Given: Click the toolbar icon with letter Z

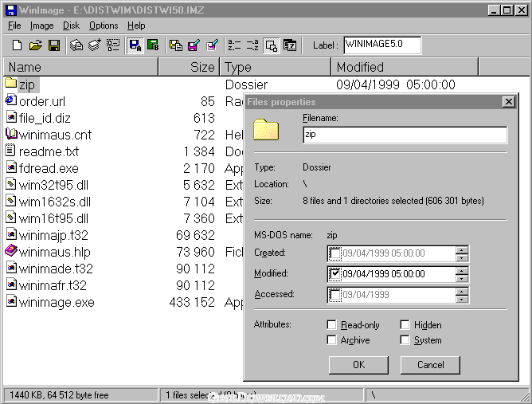Looking at the screenshot, I should (290, 45).
